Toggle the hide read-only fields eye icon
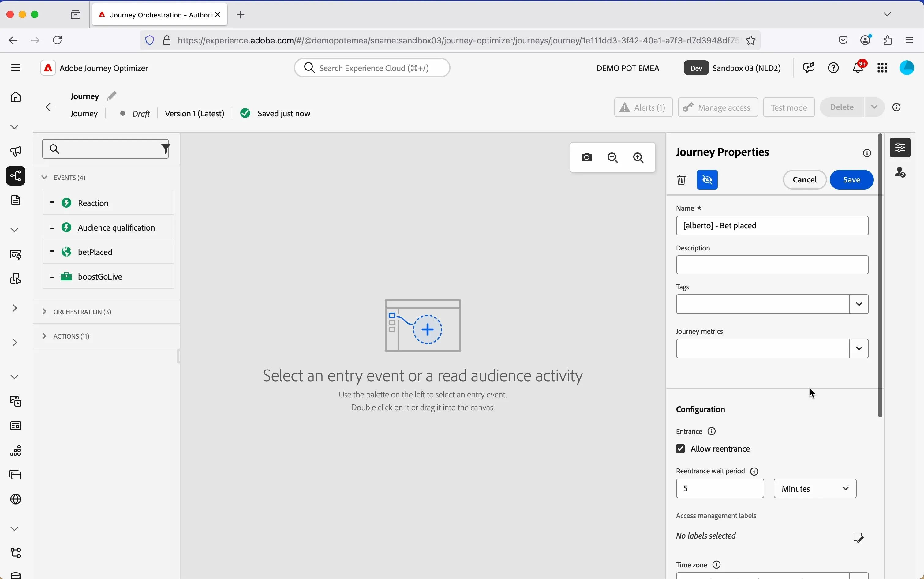 pyautogui.click(x=708, y=180)
